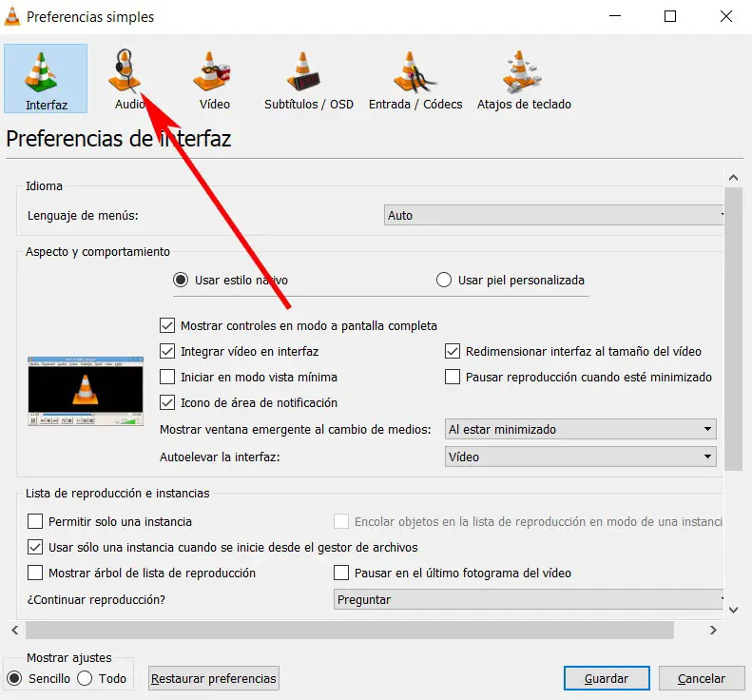
Task: Click the Entrada / Códecs tab label
Action: [x=415, y=104]
